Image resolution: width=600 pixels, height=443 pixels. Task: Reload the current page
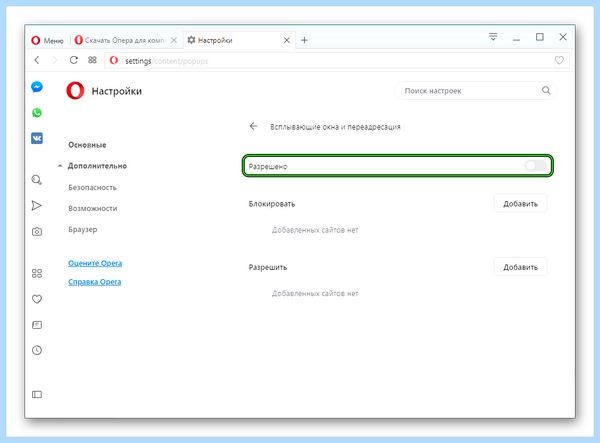pos(73,60)
